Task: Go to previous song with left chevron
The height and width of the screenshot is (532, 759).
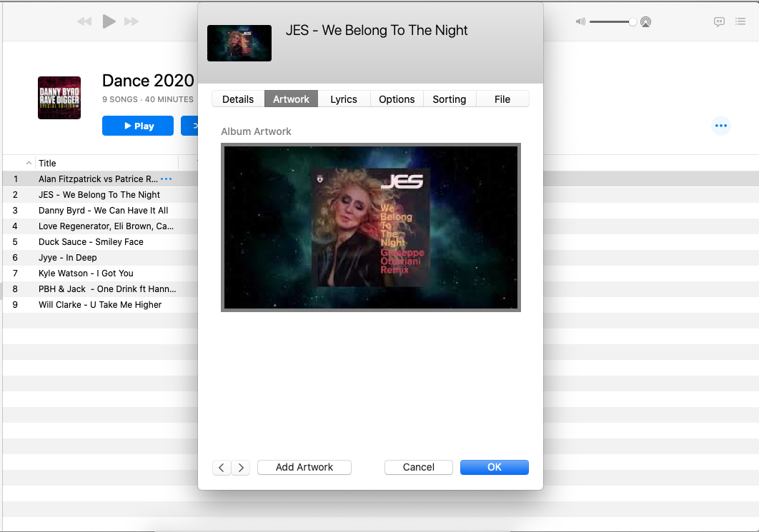Action: [x=222, y=468]
